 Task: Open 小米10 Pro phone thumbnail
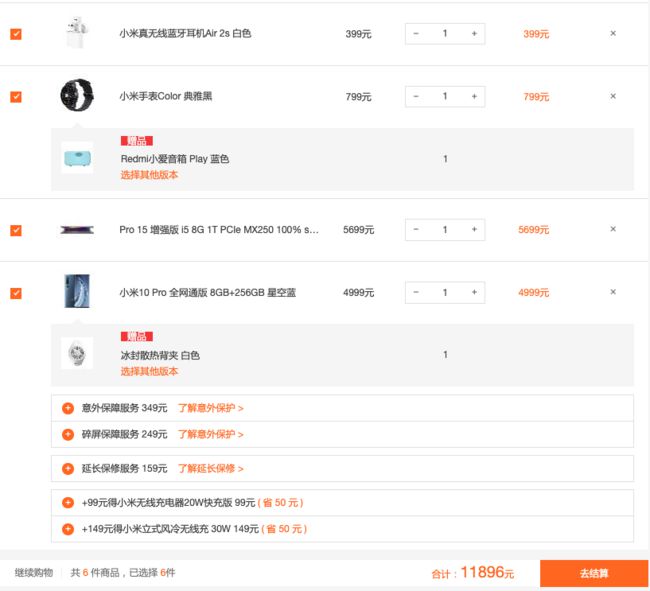point(77,291)
